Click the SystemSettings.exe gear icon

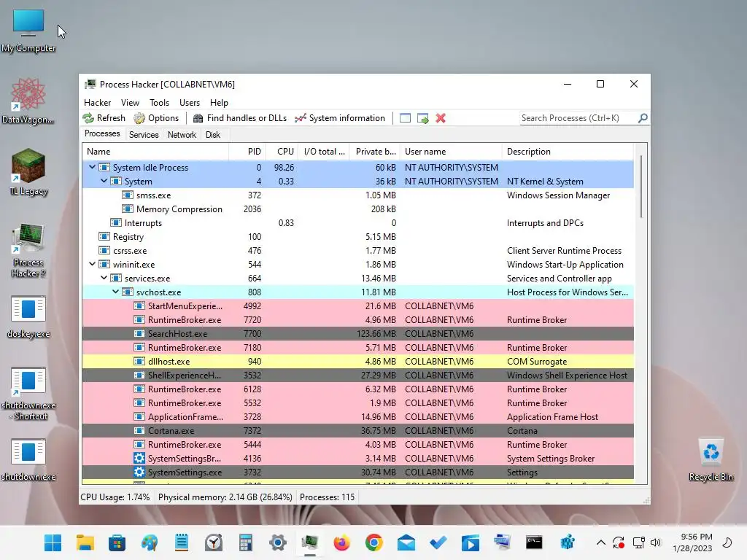(139, 472)
